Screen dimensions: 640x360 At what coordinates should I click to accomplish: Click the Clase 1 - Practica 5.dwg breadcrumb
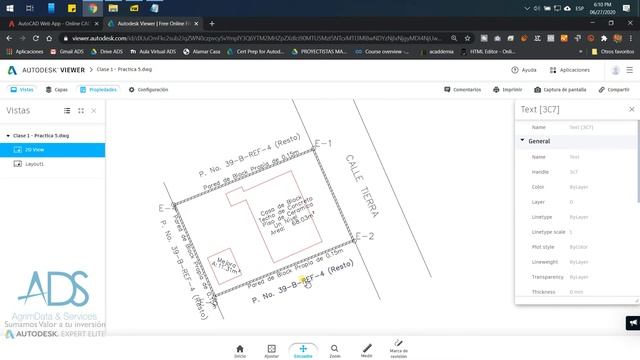click(x=124, y=69)
